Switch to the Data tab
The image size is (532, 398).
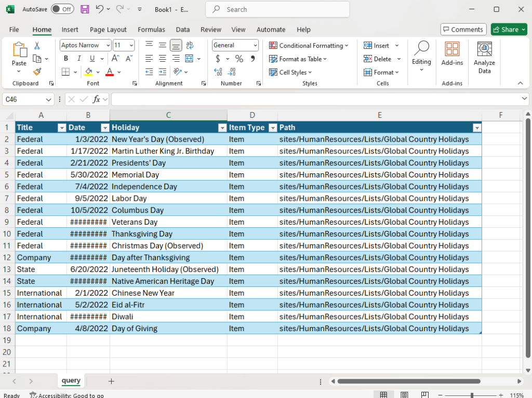182,30
